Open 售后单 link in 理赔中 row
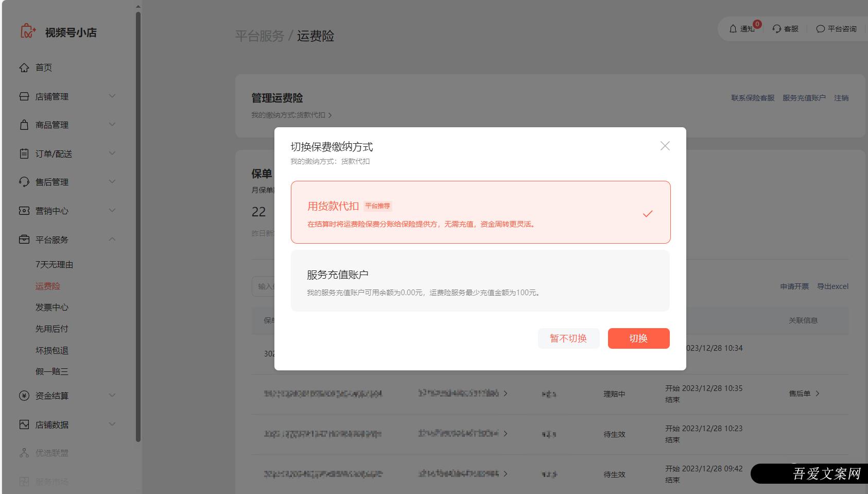This screenshot has width=868, height=494. 804,394
